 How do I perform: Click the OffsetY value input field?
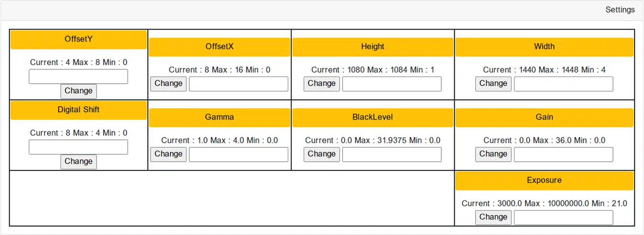click(x=78, y=77)
